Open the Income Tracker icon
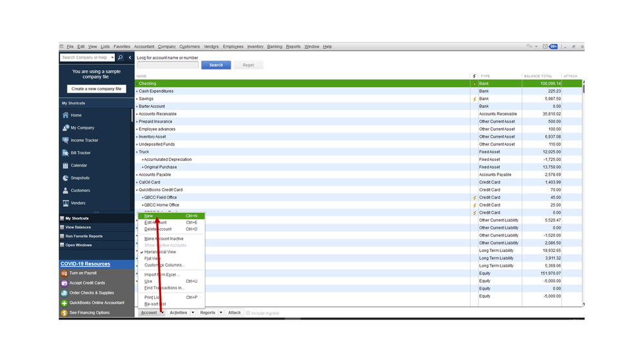Image resolution: width=644 pixels, height=362 pixels. [x=65, y=140]
